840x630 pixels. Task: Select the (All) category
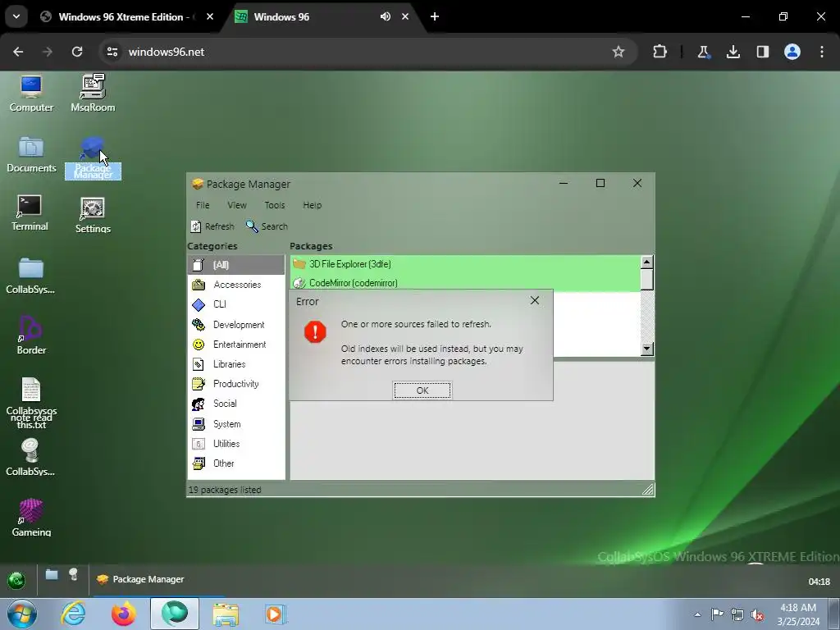tap(236, 265)
